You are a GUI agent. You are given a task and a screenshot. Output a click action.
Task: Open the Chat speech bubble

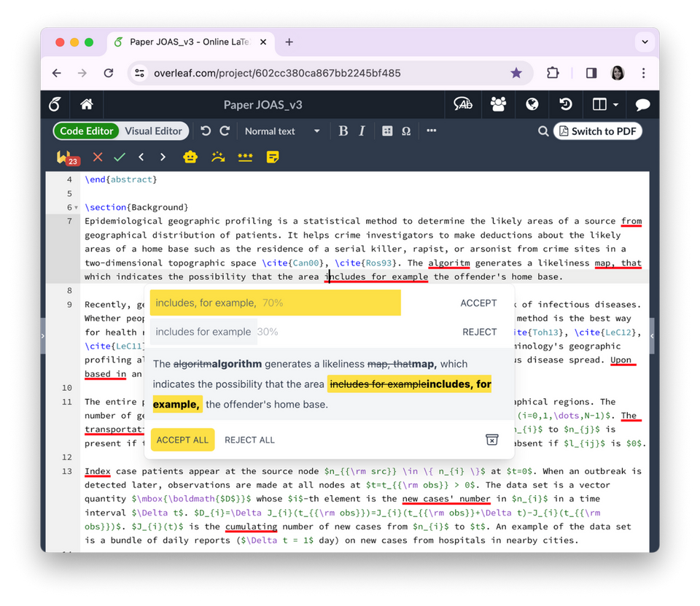tap(642, 105)
